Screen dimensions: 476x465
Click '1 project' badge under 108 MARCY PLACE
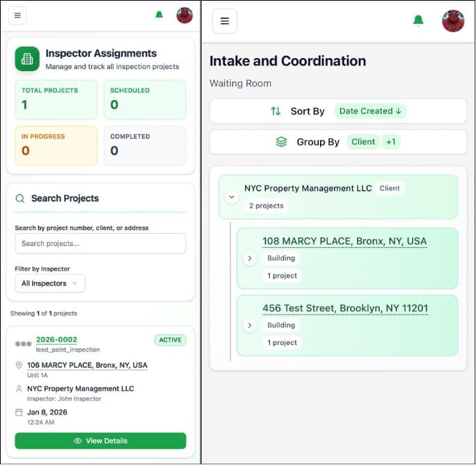pos(282,276)
